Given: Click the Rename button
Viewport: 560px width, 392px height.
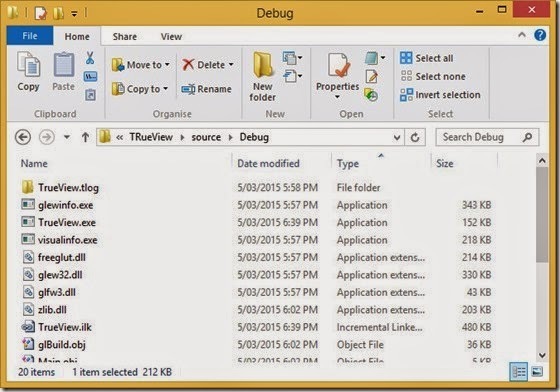Looking at the screenshot, I should pyautogui.click(x=206, y=89).
